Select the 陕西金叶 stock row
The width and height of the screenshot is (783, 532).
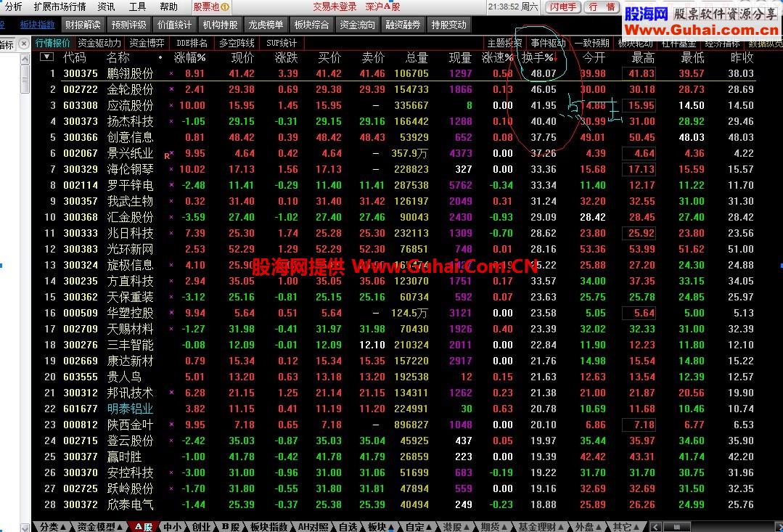pos(394,425)
